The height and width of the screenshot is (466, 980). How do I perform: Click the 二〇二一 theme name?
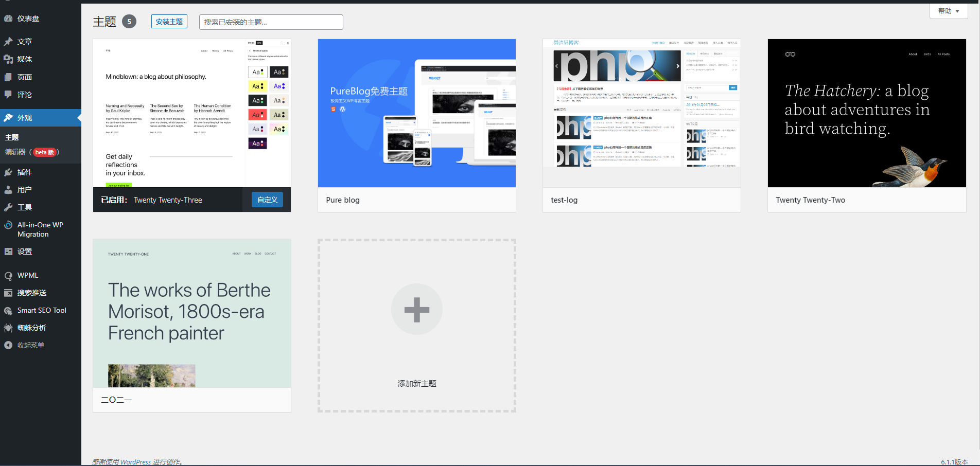[116, 400]
